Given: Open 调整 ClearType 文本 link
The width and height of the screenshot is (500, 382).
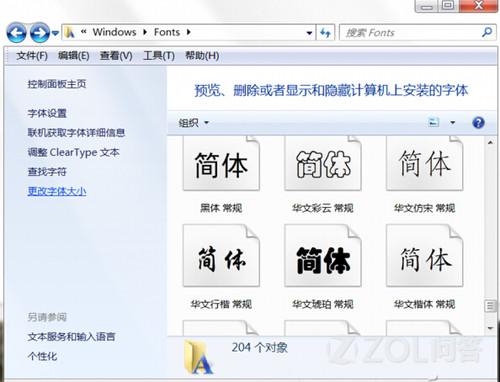Looking at the screenshot, I should [x=73, y=152].
